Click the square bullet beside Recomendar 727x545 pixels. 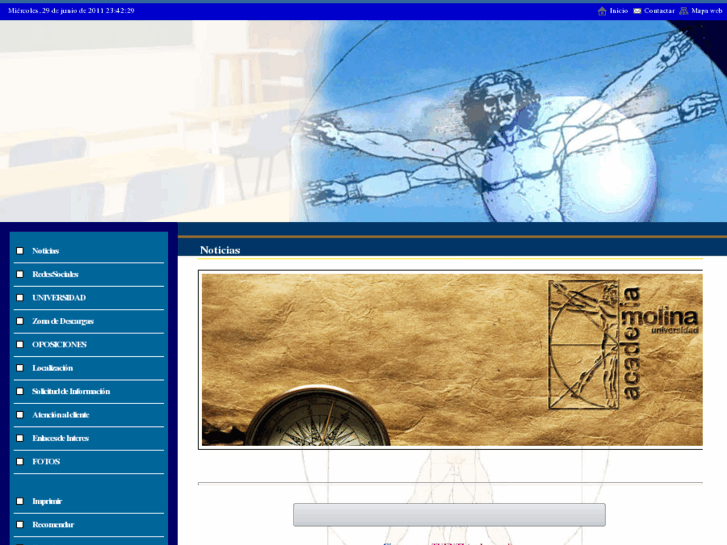click(20, 525)
